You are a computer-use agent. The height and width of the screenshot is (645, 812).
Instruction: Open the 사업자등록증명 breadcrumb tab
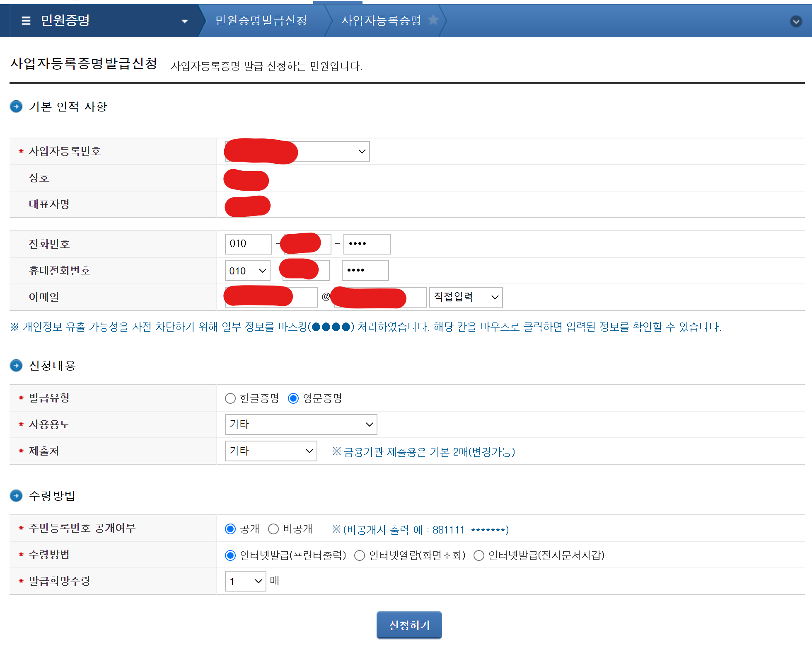tap(381, 20)
